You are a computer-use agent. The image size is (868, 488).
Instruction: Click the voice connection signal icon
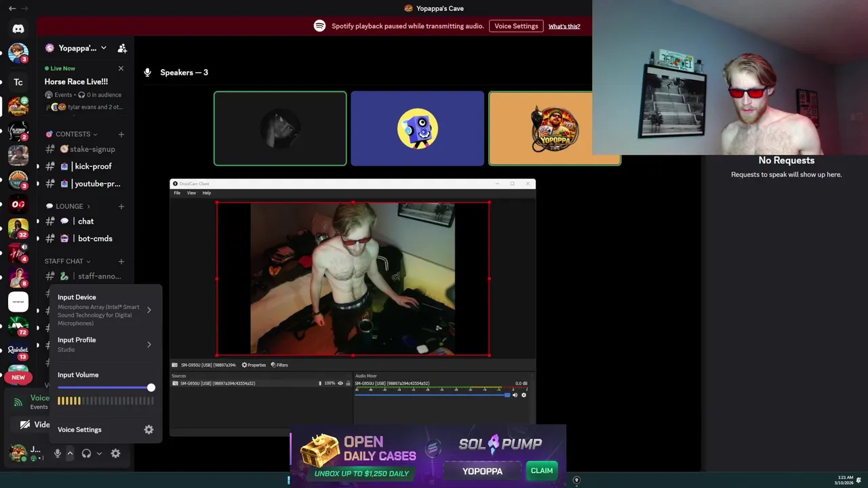click(x=18, y=402)
